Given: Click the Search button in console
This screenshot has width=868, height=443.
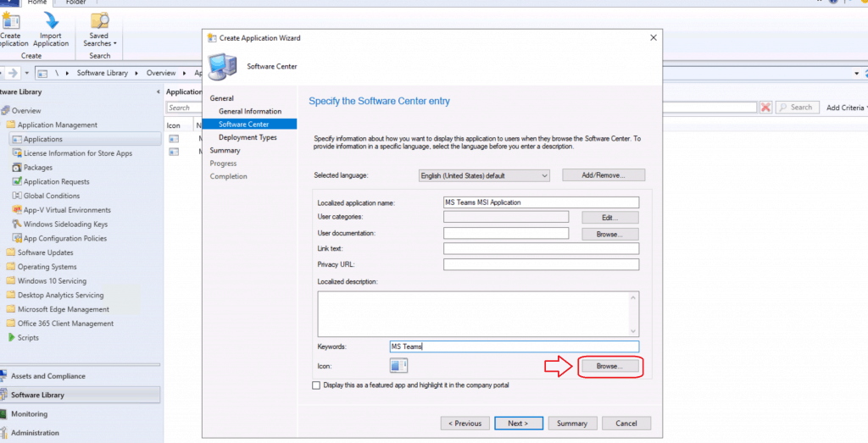Looking at the screenshot, I should click(x=797, y=108).
